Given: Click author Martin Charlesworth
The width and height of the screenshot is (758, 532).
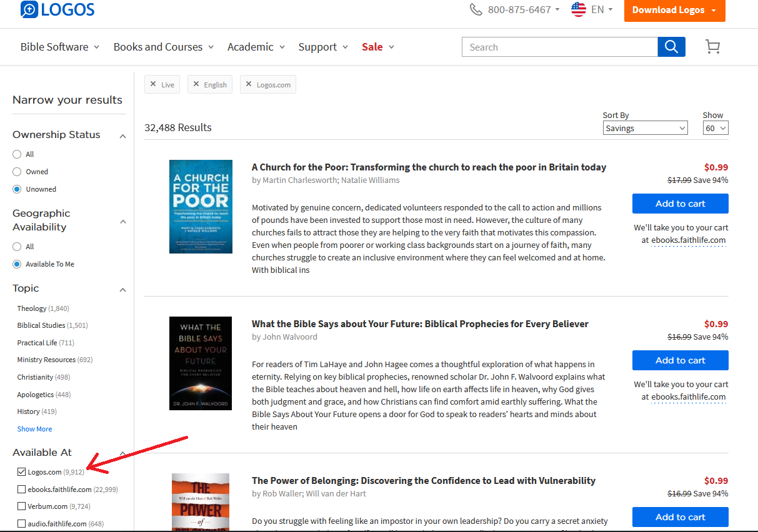Looking at the screenshot, I should pyautogui.click(x=301, y=180).
